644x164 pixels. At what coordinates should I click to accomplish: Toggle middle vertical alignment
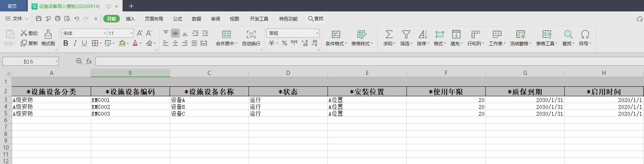point(175,33)
